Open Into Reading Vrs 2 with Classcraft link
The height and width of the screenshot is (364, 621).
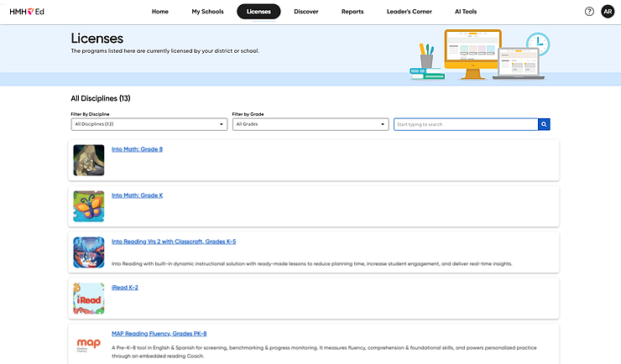point(174,242)
